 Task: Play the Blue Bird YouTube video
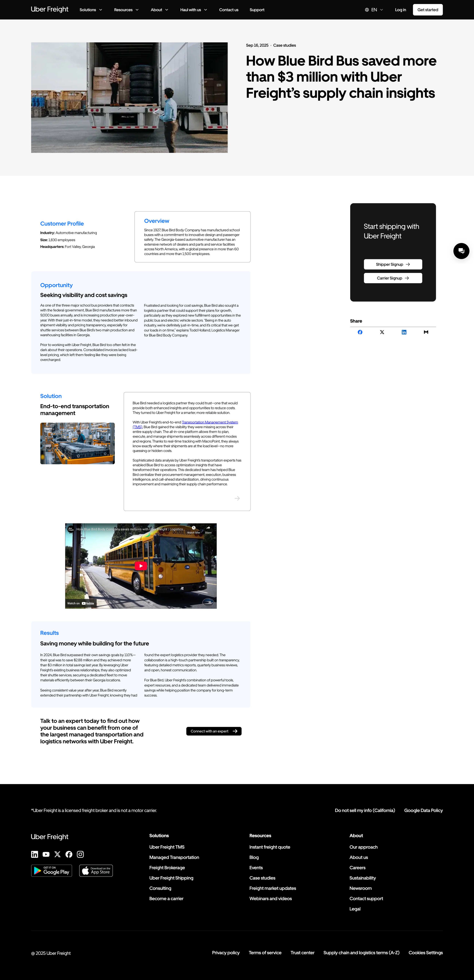pos(141,566)
